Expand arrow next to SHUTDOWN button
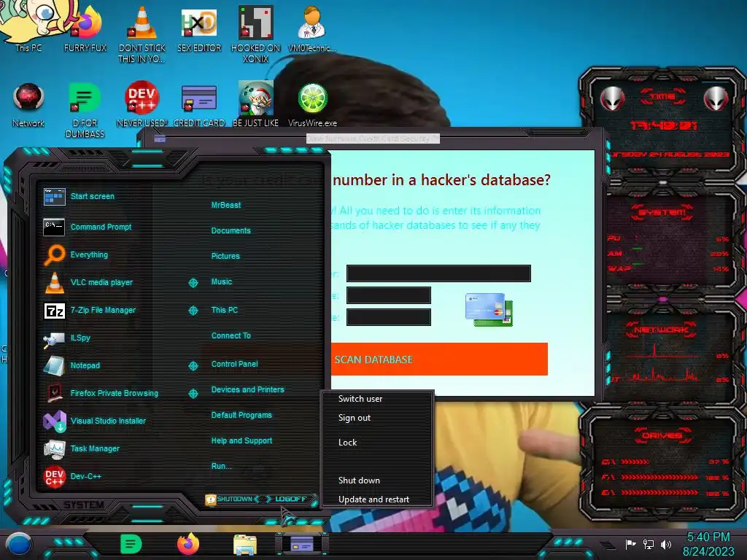747x560 pixels. tap(258, 499)
